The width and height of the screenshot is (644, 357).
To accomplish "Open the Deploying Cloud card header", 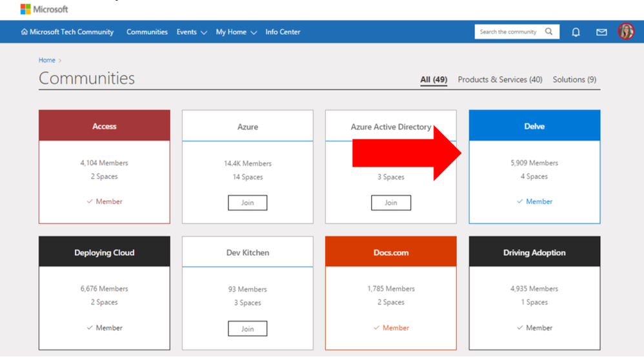I will 105,252.
